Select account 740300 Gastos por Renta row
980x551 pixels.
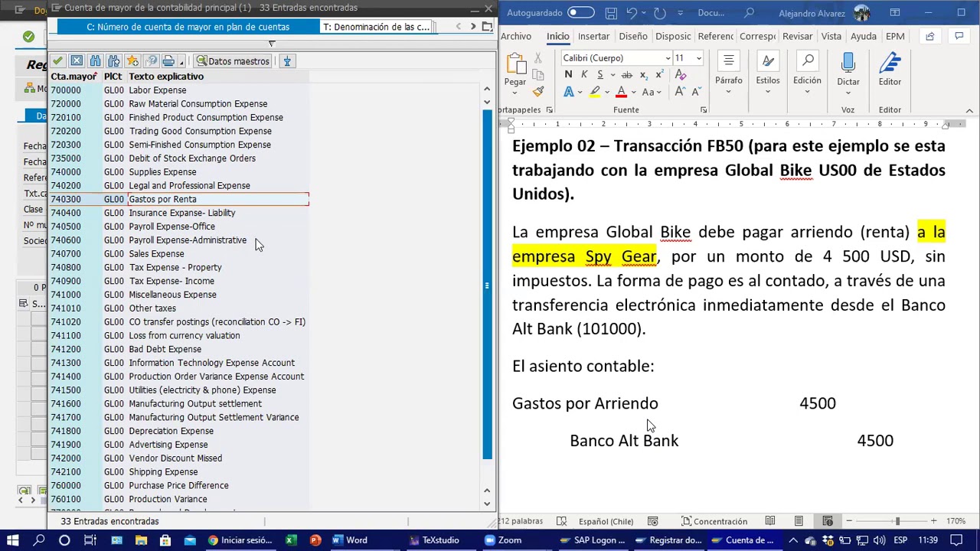point(179,199)
